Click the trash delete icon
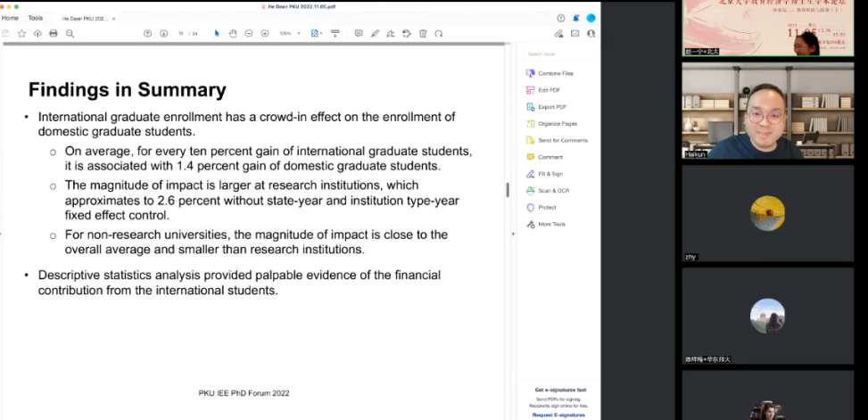Screen dimensions: 868x420 (x=422, y=34)
